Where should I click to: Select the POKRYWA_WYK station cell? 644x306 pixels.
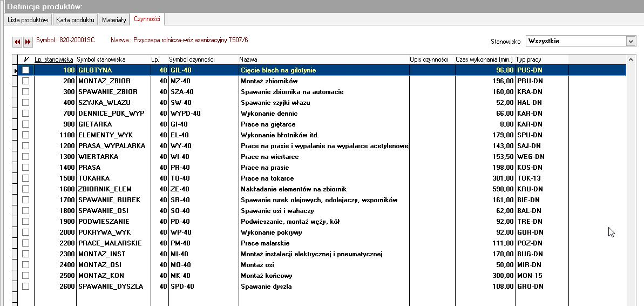click(113, 232)
